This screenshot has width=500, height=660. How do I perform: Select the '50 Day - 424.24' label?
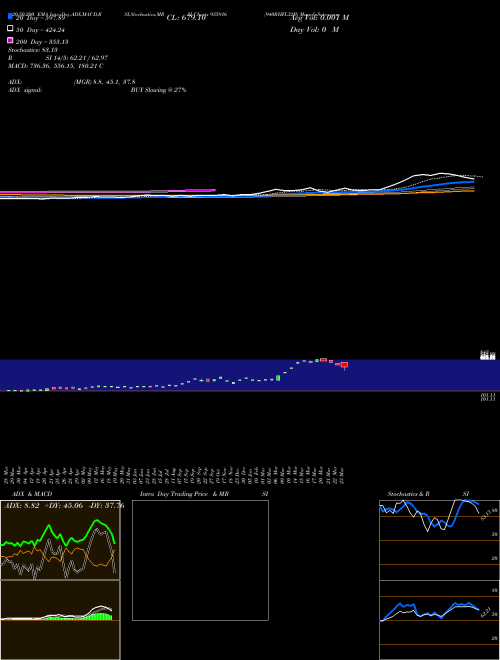[x=40, y=30]
